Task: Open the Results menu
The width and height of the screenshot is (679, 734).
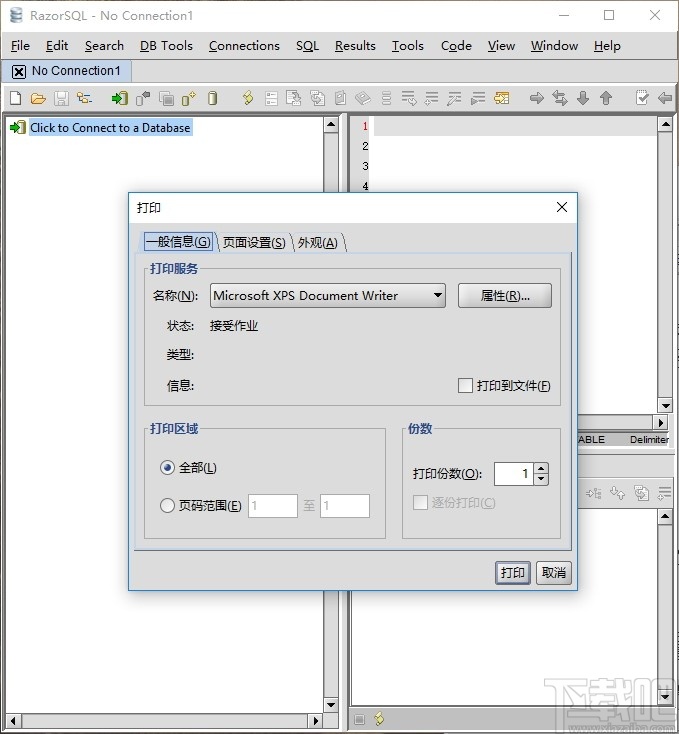Action: click(x=355, y=46)
